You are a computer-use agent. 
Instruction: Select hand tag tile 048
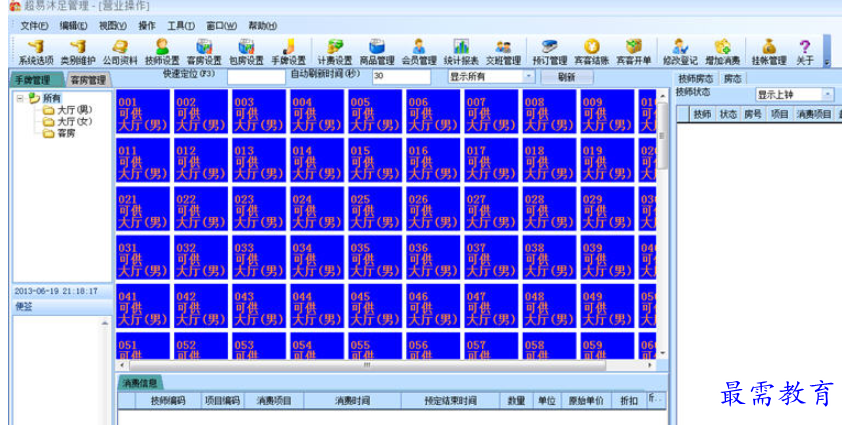[549, 306]
